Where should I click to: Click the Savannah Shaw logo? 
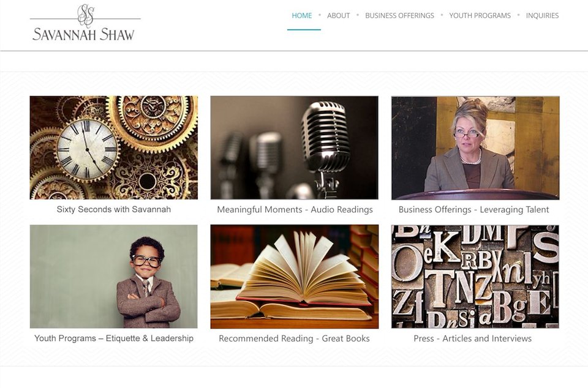click(85, 22)
